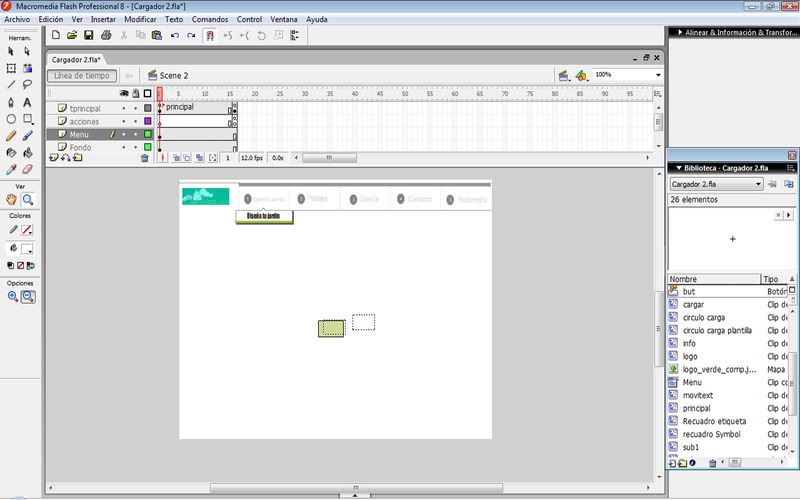Open the fill color swatch
Image resolution: width=800 pixels, height=500 pixels.
pyautogui.click(x=27, y=248)
